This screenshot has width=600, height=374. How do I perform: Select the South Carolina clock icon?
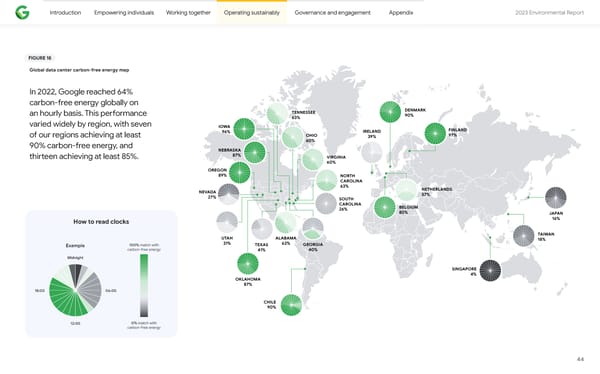click(x=326, y=204)
